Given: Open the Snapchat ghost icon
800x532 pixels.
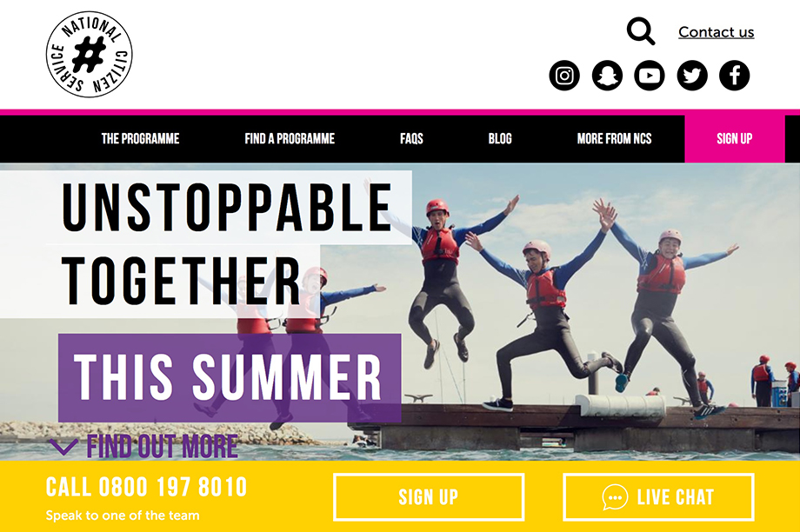Looking at the screenshot, I should pyautogui.click(x=607, y=76).
